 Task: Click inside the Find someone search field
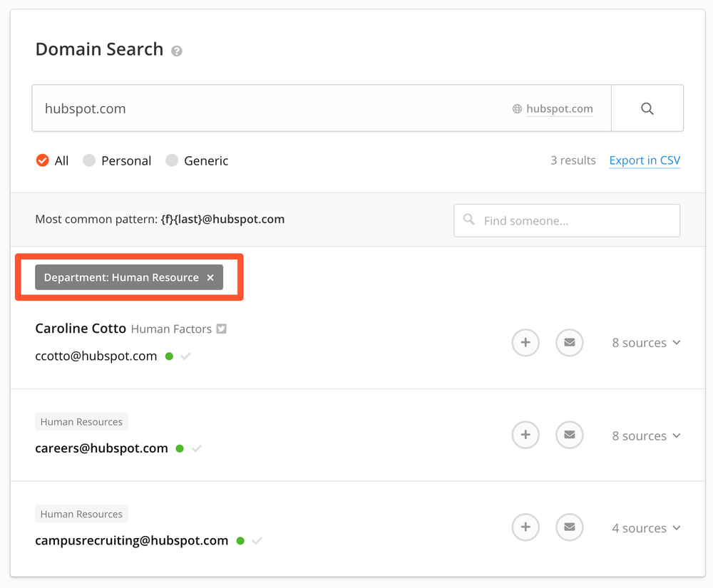click(566, 220)
